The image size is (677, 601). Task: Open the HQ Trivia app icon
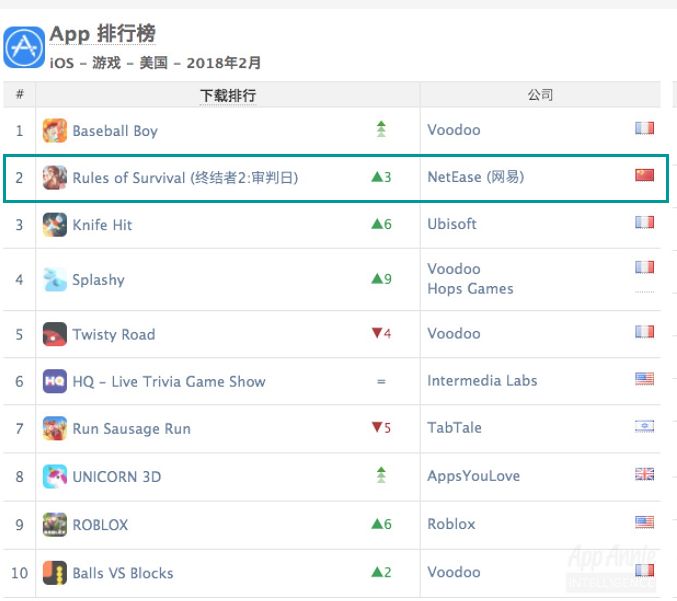[x=55, y=381]
